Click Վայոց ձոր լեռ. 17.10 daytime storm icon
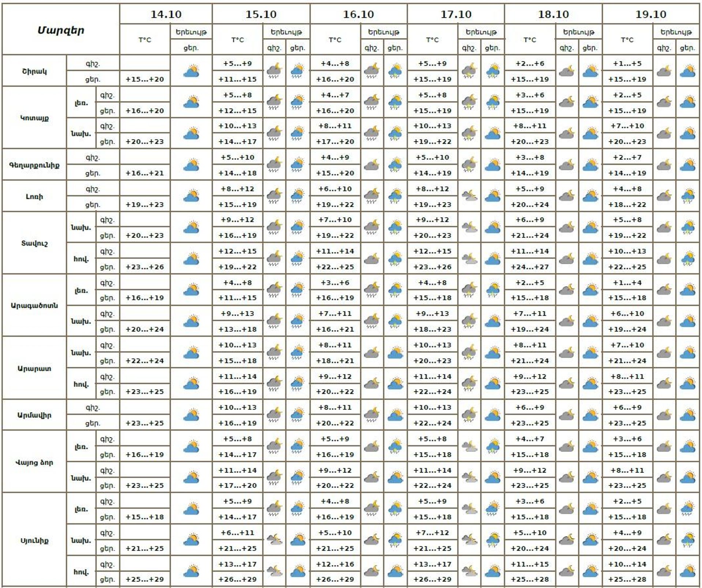Screen dimensions: 702x588 [x=493, y=447]
